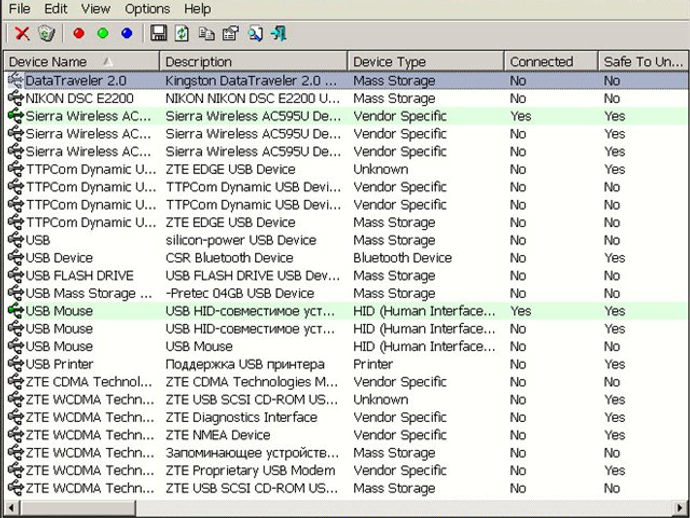Click Yes in Connected column for USB Mouse
The width and height of the screenshot is (690, 518).
521,311
